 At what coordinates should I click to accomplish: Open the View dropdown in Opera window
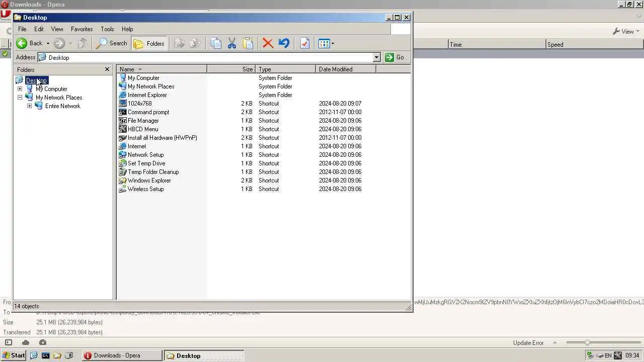626,31
